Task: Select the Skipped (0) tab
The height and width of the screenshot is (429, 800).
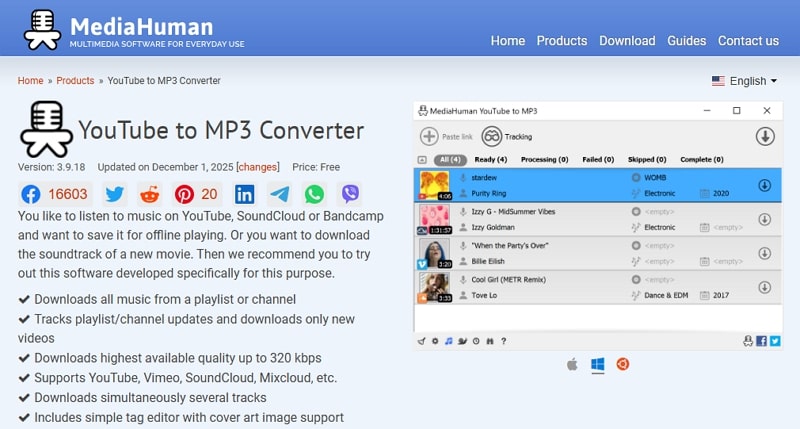Action: pos(647,160)
